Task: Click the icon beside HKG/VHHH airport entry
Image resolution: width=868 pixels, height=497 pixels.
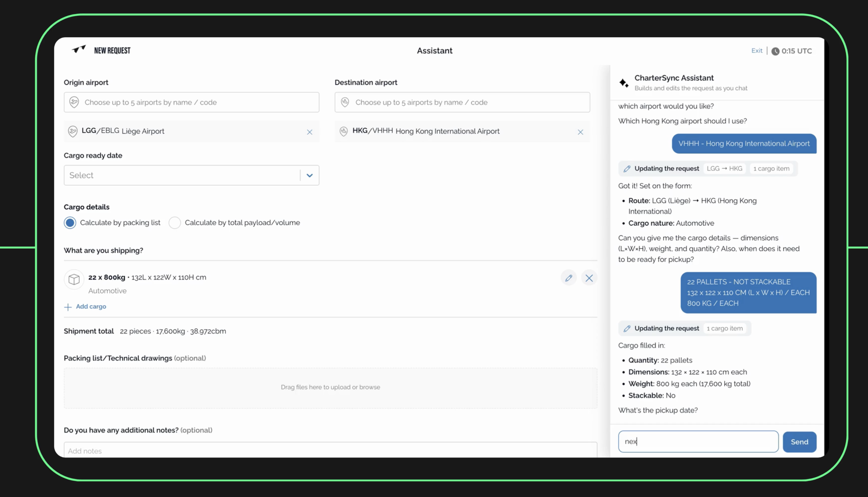Action: click(x=344, y=131)
